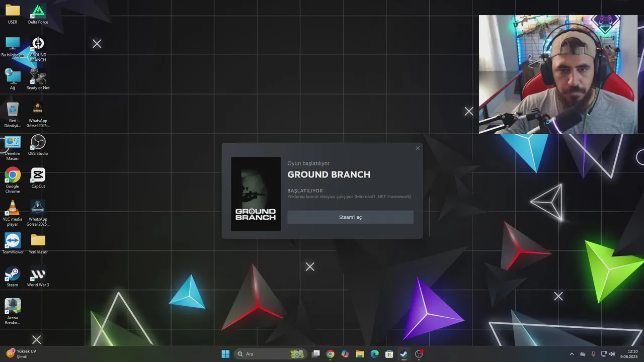Open Microsoft Store from taskbar
The height and width of the screenshot is (362, 644).
pyautogui.click(x=389, y=354)
